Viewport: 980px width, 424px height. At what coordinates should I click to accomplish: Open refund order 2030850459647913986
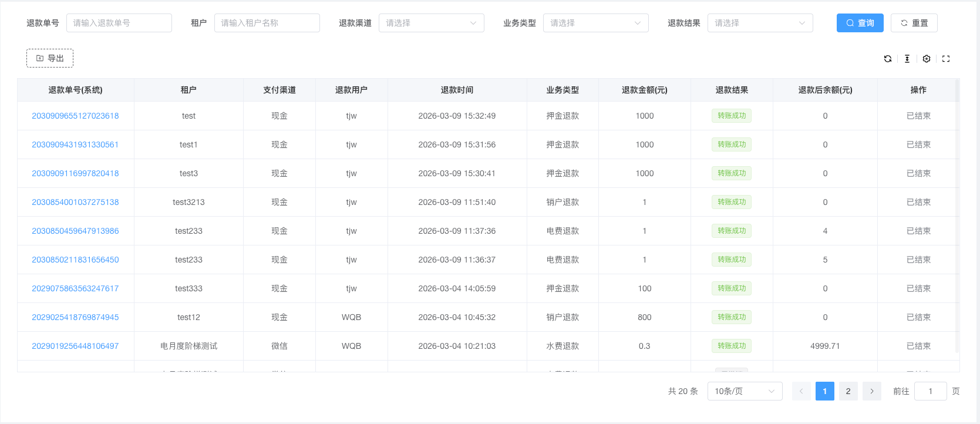(x=75, y=231)
